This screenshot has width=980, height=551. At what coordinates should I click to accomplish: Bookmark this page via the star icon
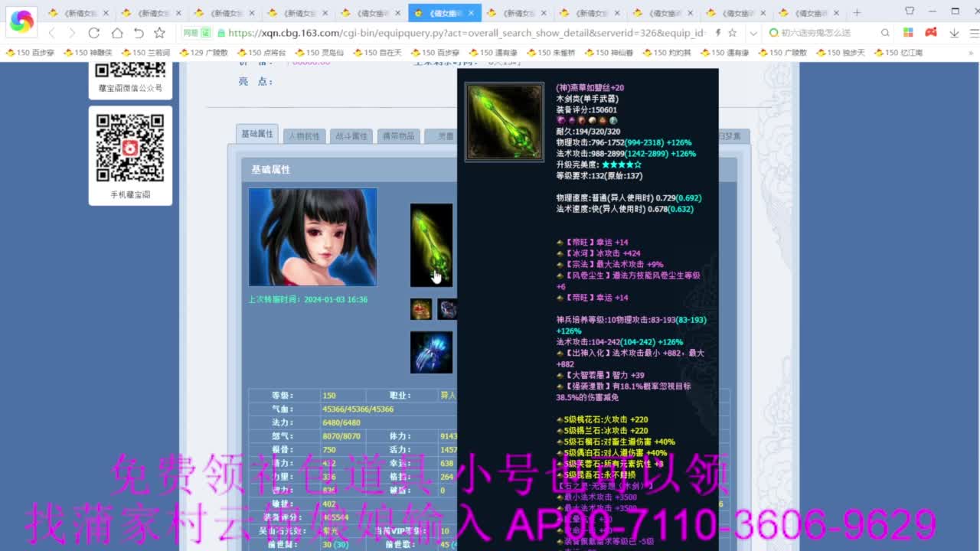159,34
